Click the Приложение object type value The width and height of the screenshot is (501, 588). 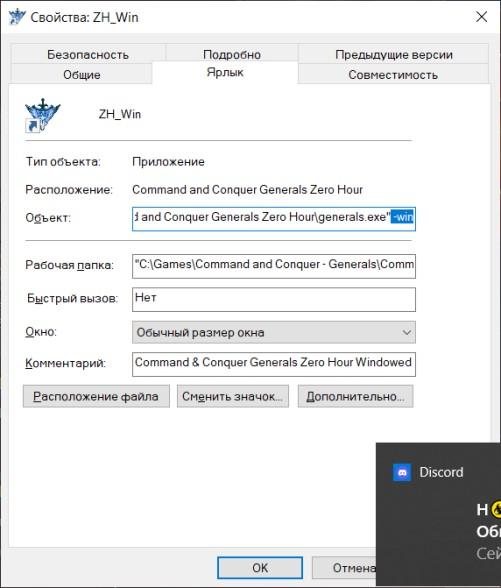coord(168,162)
